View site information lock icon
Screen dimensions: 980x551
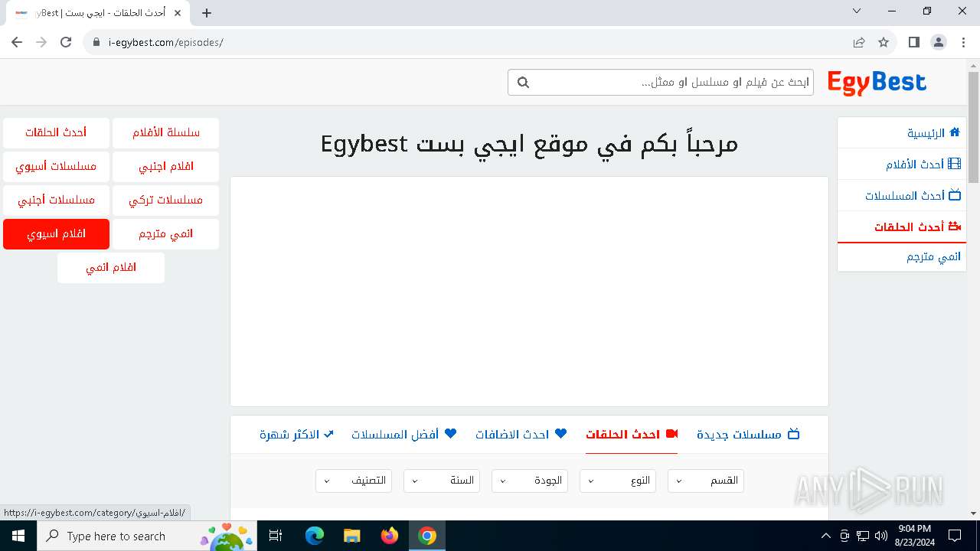click(x=96, y=42)
